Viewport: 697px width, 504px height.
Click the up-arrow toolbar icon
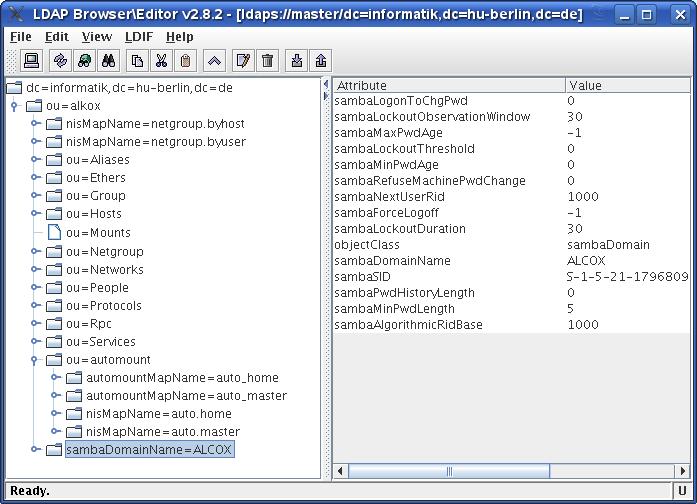point(214,61)
